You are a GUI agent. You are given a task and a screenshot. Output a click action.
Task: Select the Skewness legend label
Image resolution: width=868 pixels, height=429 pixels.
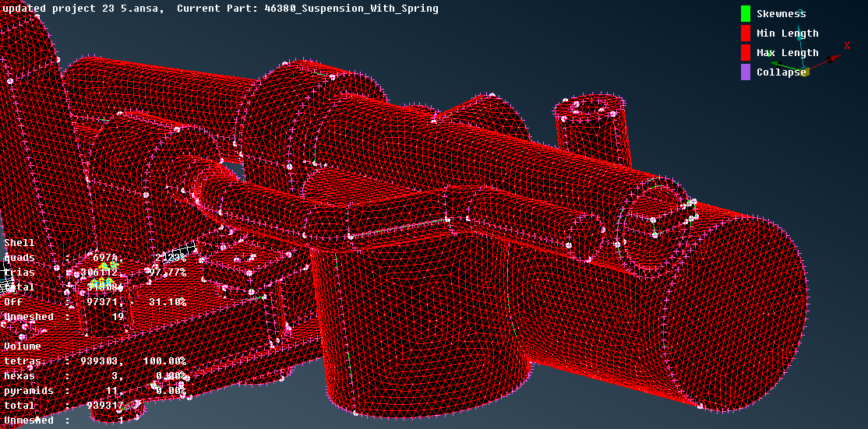781,14
